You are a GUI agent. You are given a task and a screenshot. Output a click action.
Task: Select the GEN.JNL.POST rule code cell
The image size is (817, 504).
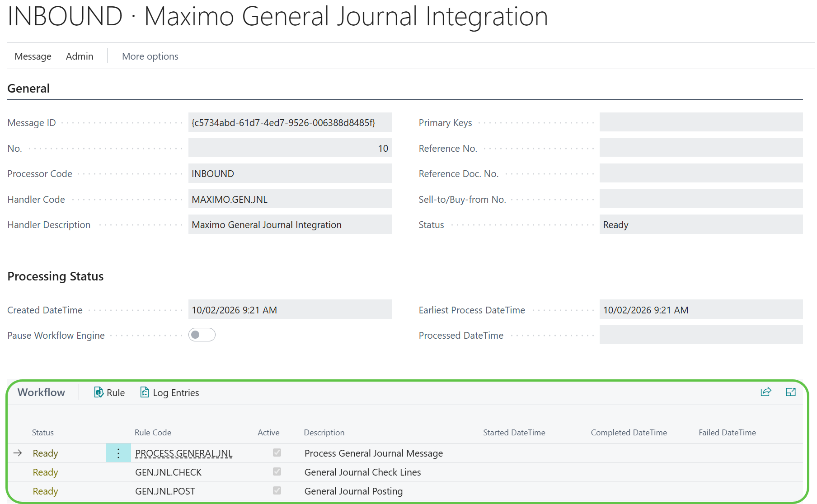coord(165,491)
